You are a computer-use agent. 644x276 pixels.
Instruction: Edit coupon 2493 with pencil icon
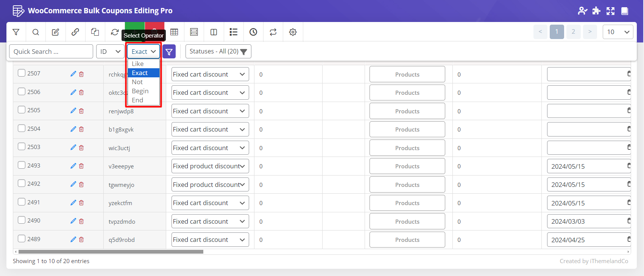[73, 166]
